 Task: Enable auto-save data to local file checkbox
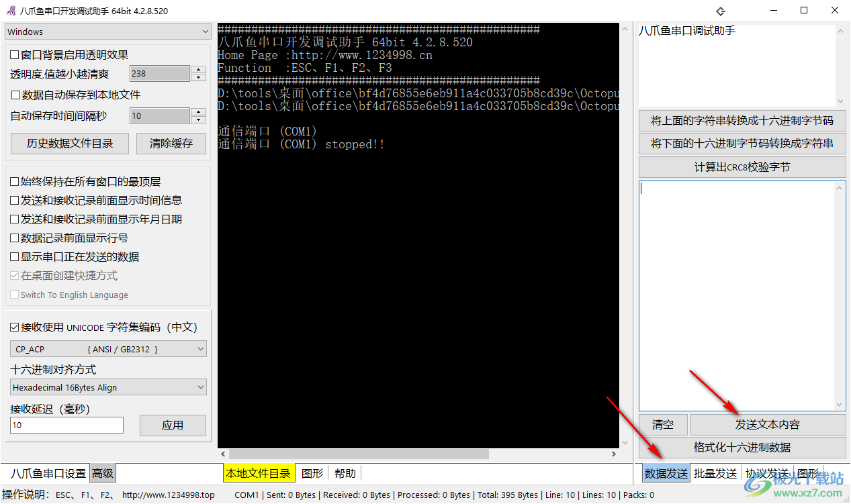pyautogui.click(x=16, y=95)
